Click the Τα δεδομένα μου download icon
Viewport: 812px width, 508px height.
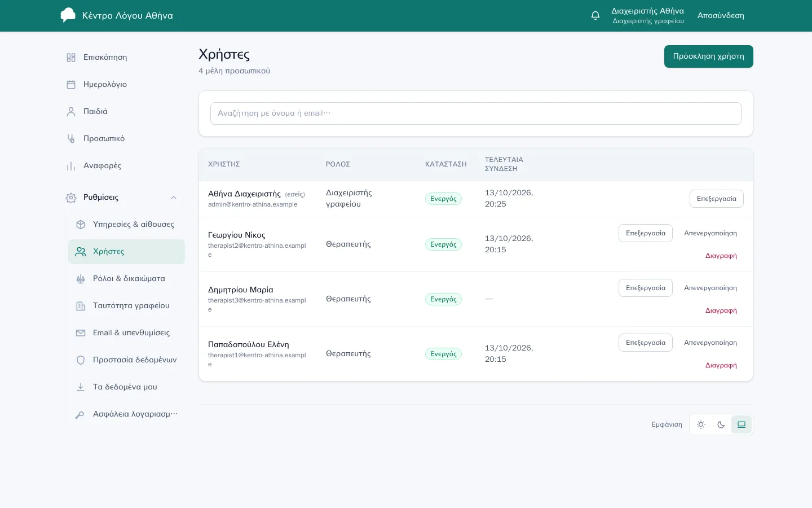pos(81,387)
